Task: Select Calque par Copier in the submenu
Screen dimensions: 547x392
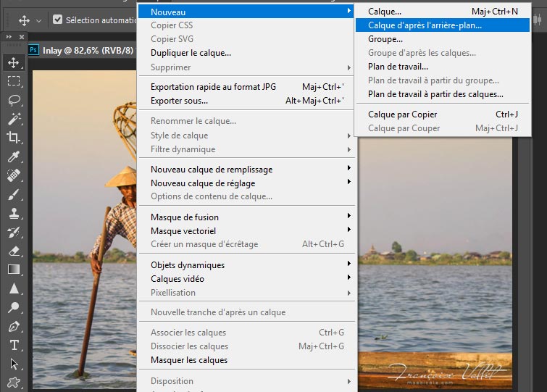Action: point(403,114)
